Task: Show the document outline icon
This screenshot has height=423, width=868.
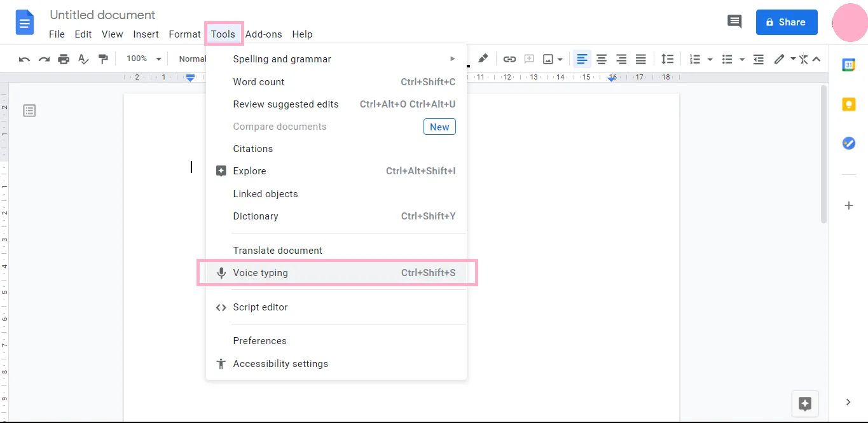Action: [29, 111]
